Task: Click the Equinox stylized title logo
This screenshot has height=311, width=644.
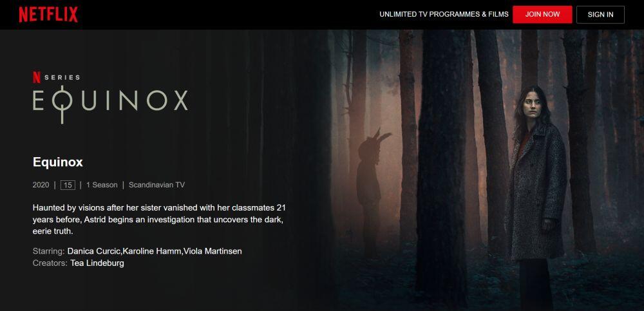Action: pos(110,104)
